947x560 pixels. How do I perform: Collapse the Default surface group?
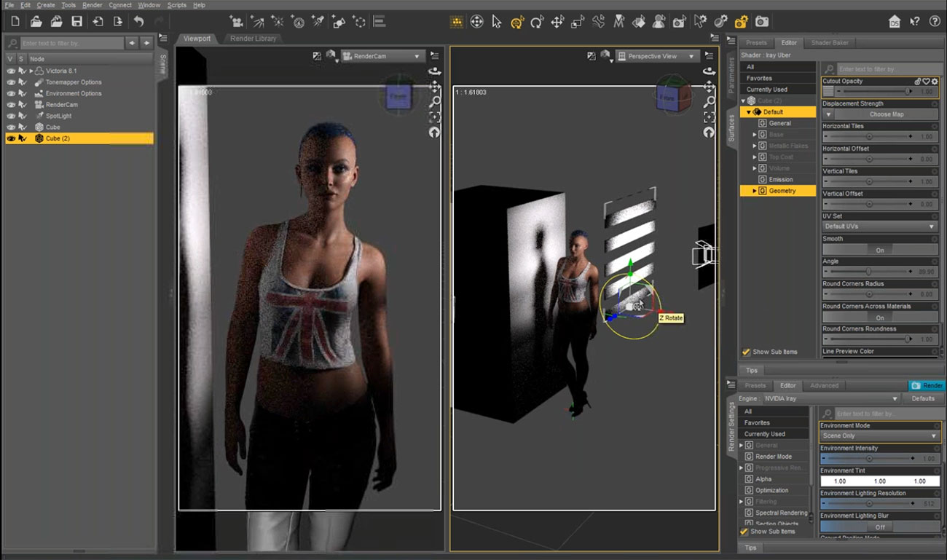[748, 112]
